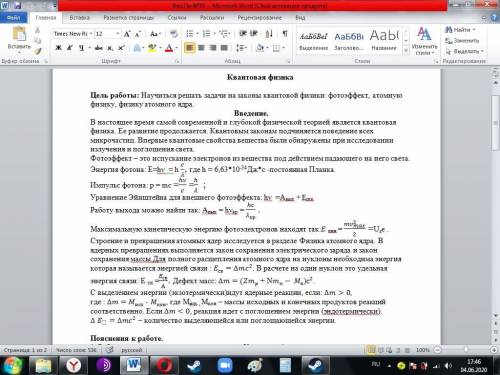This screenshot has height=375, width=500.
Task: Click the Windows Start button
Action: [x=12, y=365]
